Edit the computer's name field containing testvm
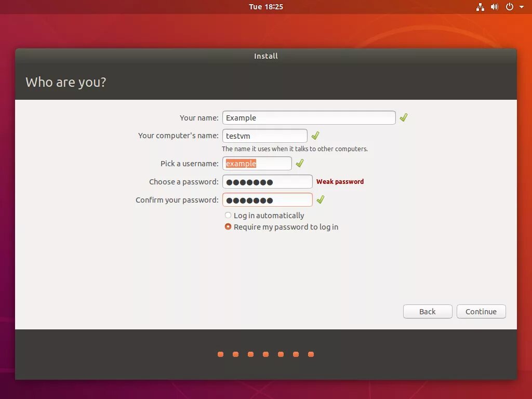The width and height of the screenshot is (532, 399). tap(264, 136)
